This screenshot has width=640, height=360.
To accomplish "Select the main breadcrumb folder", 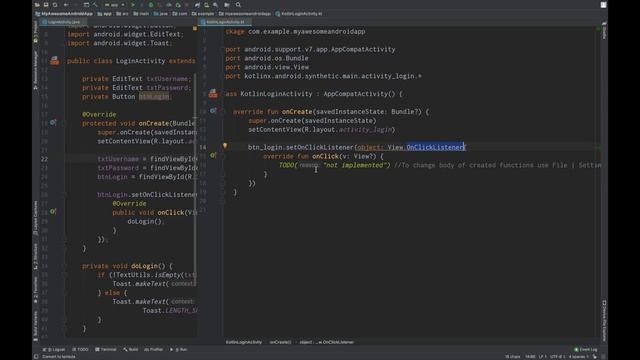I will (x=141, y=13).
